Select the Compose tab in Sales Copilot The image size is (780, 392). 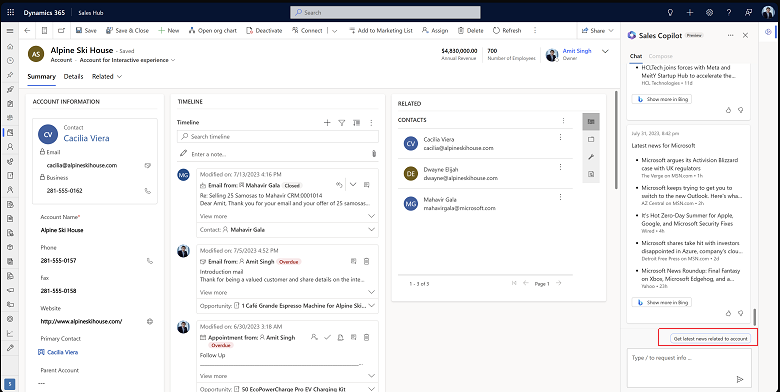pyautogui.click(x=661, y=56)
